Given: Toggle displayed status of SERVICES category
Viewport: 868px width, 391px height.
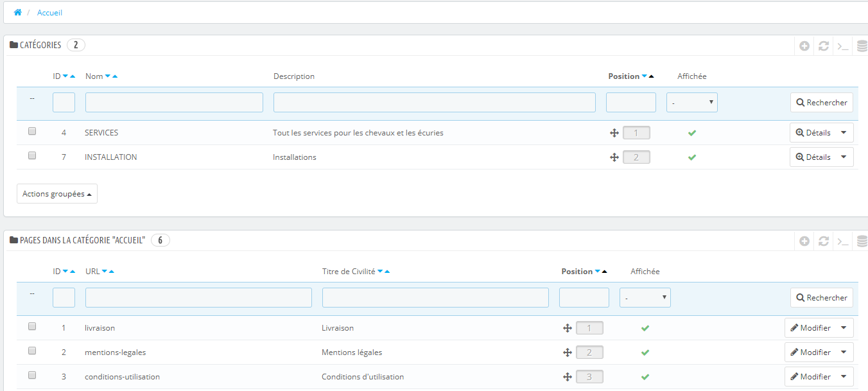Looking at the screenshot, I should (692, 133).
